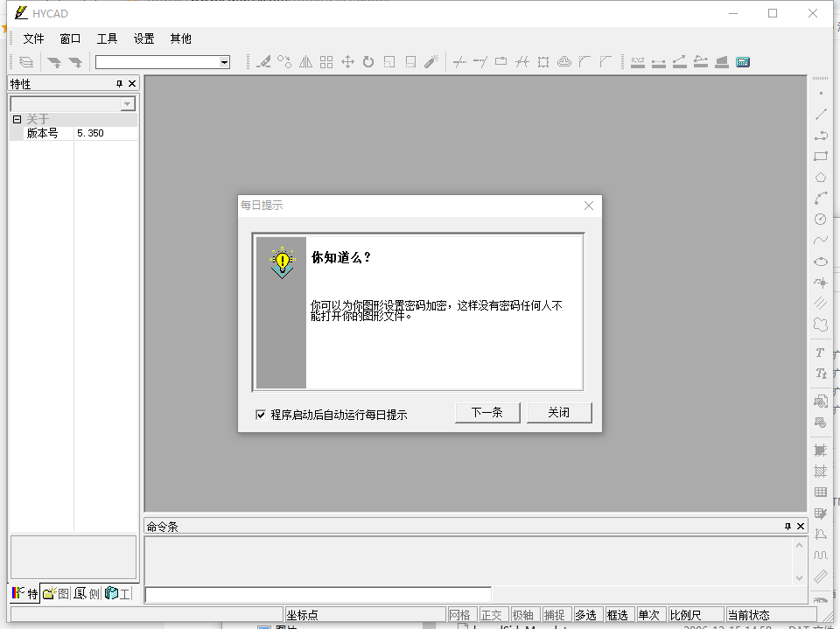Click the command bar scrollbar down arrow
The height and width of the screenshot is (629, 840).
coord(799,578)
